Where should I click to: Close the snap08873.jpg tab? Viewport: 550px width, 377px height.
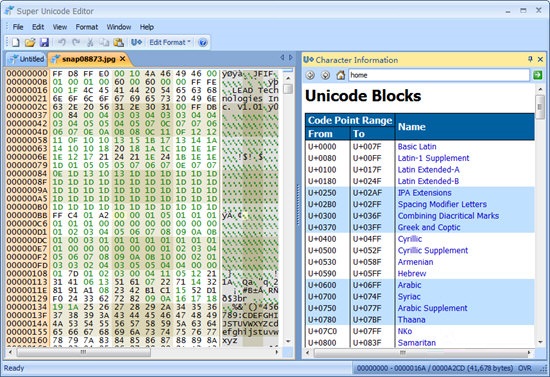122,59
